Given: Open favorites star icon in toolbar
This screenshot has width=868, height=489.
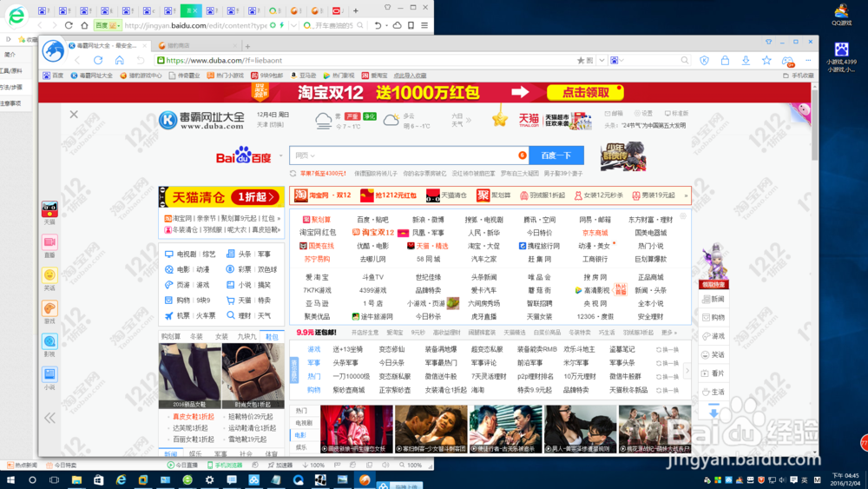Looking at the screenshot, I should (766, 60).
